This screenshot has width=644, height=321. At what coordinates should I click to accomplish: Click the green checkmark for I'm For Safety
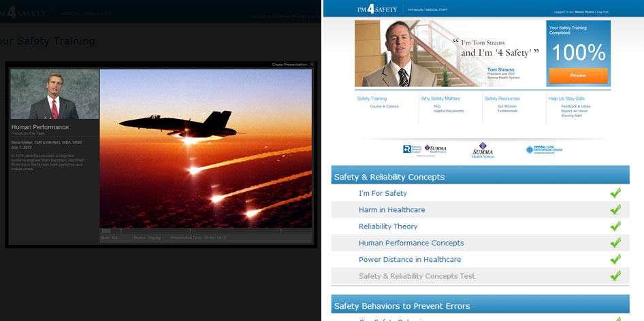615,193
